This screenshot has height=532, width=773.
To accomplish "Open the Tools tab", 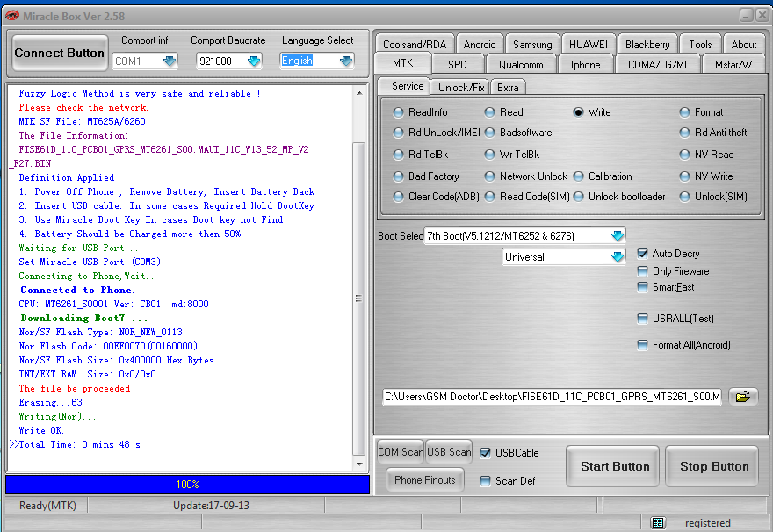I will 700,44.
